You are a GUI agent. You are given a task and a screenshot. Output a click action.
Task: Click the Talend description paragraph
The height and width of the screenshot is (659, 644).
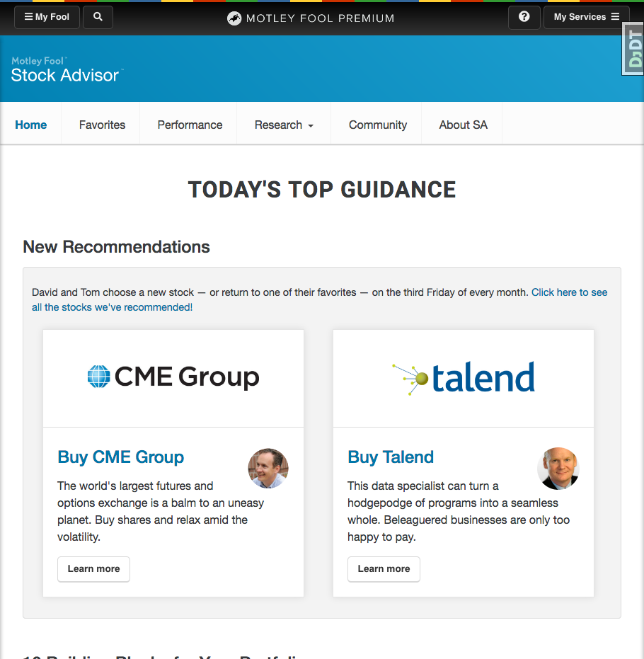pos(459,512)
